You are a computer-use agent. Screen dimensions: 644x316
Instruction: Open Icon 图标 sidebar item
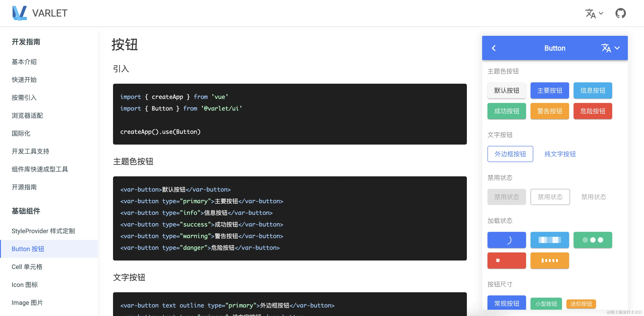point(25,284)
